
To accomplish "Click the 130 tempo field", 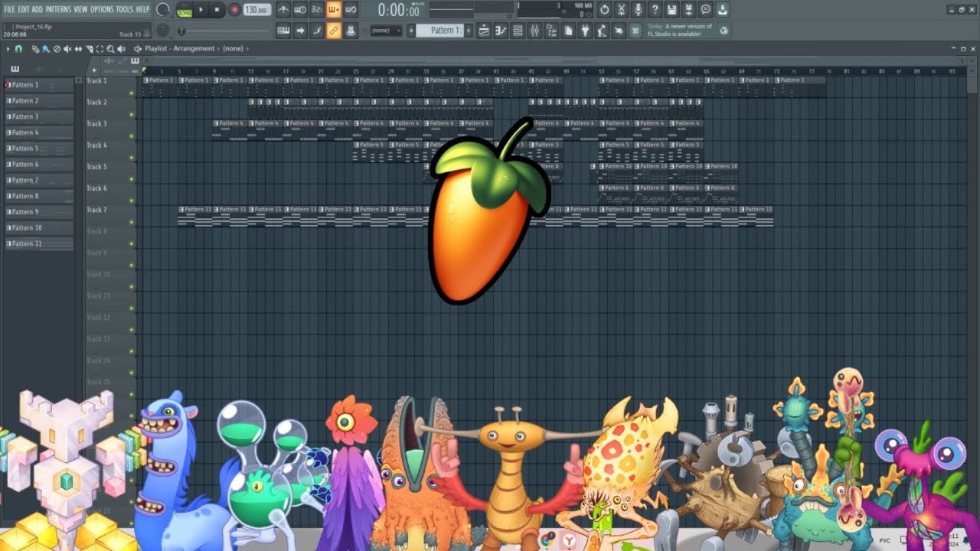I will coord(257,10).
